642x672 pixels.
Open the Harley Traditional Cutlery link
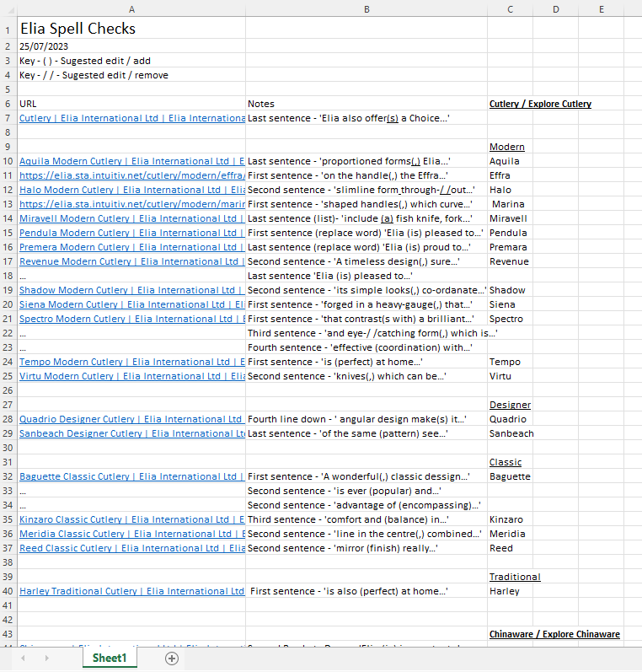131,591
